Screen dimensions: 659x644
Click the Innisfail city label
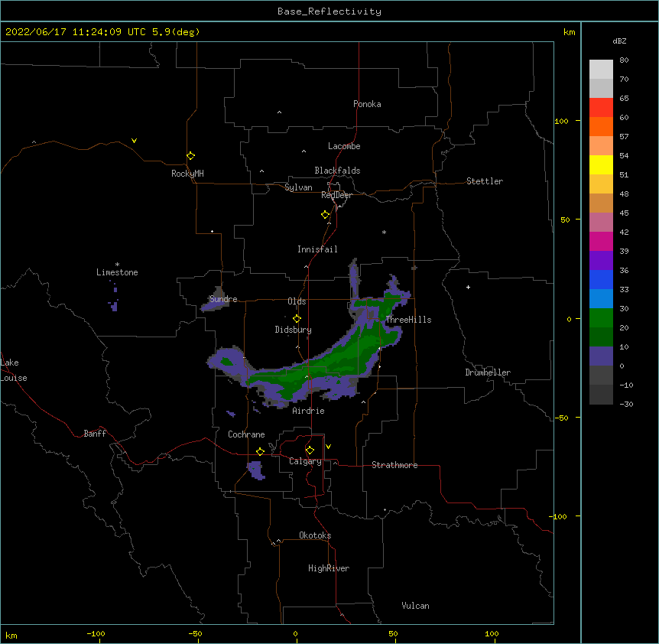317,249
